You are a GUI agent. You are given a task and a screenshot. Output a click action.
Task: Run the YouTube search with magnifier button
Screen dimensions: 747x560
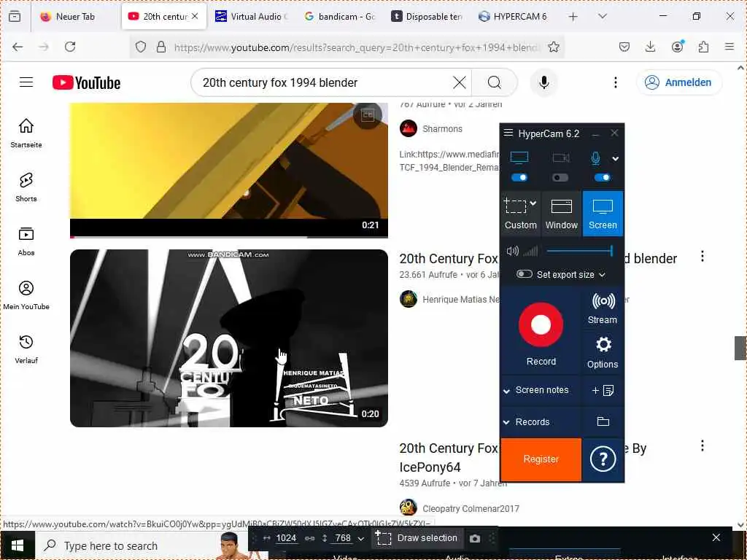[x=495, y=82]
